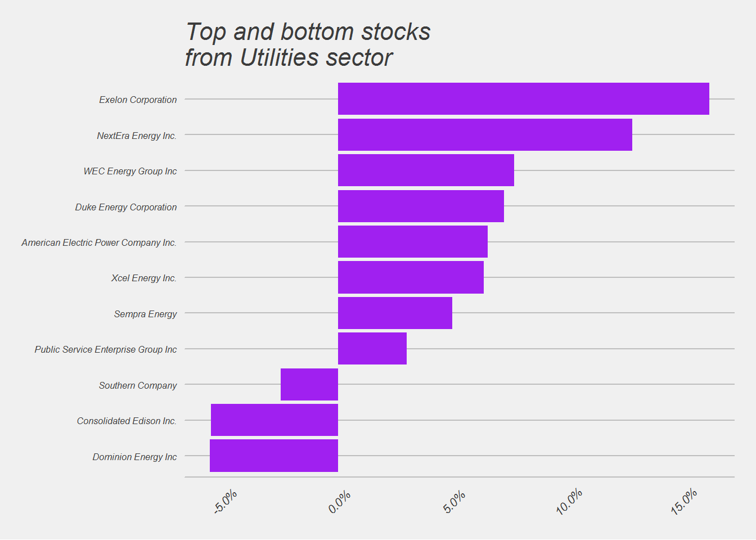
Task: Click the Sempra Energy bar
Action: pyautogui.click(x=395, y=313)
